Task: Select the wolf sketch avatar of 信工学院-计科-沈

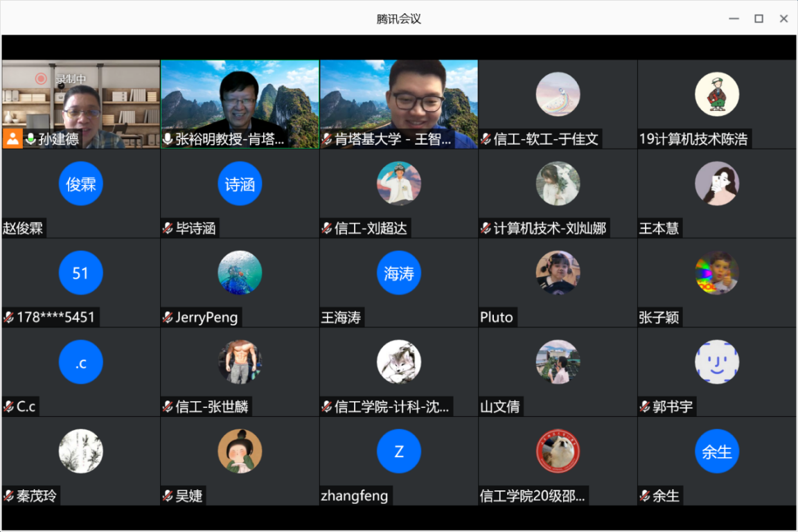Action: [399, 362]
